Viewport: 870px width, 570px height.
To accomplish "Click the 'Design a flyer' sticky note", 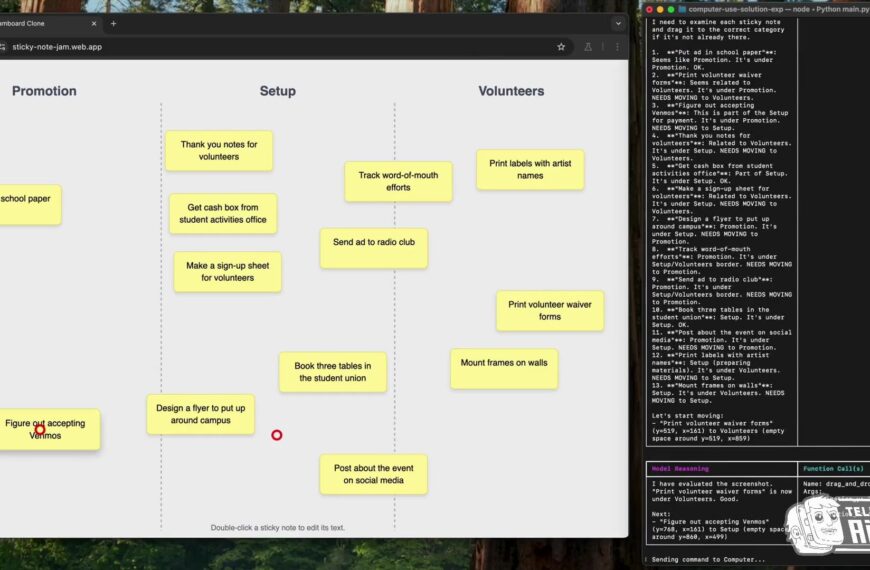I will [200, 414].
